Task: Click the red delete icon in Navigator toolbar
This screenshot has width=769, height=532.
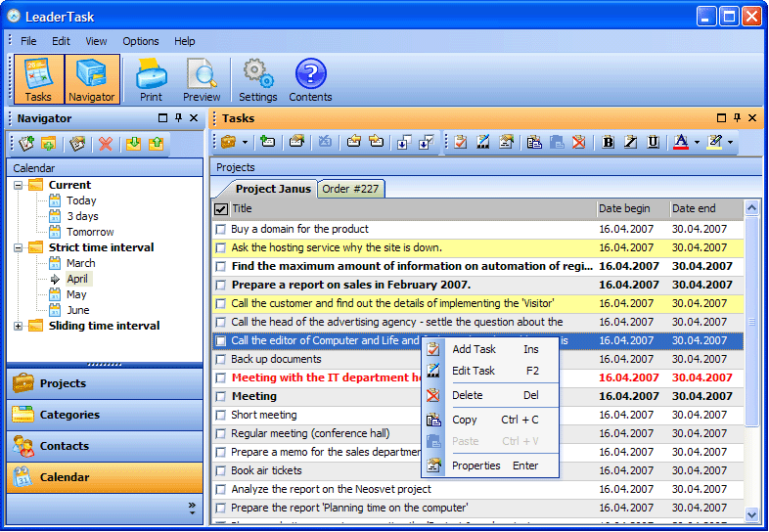Action: pos(106,145)
